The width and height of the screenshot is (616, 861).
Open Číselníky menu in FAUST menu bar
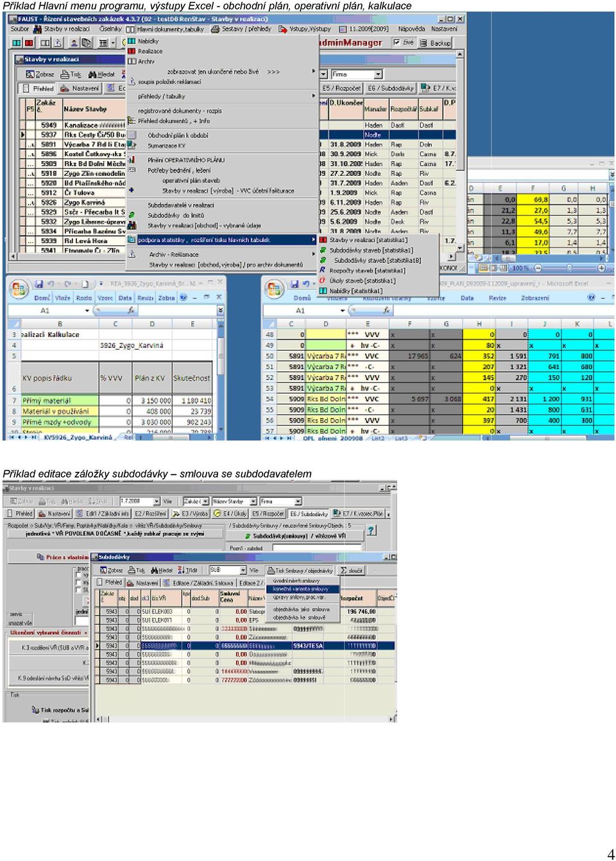[110, 29]
